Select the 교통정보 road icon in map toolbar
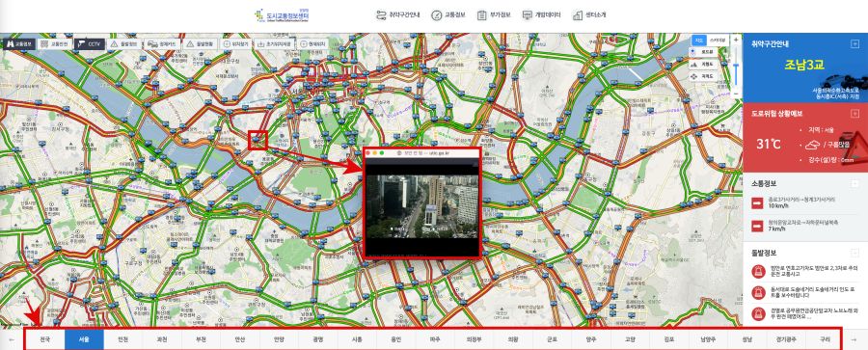 [x=18, y=43]
